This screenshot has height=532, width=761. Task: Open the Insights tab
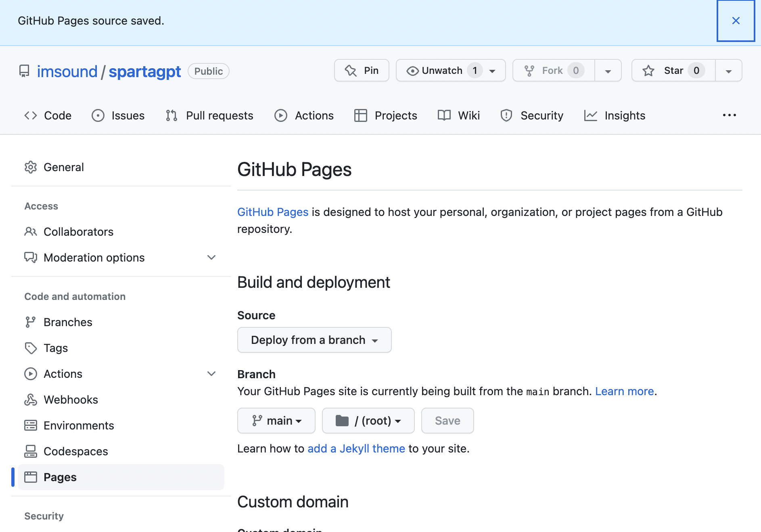[615, 115]
